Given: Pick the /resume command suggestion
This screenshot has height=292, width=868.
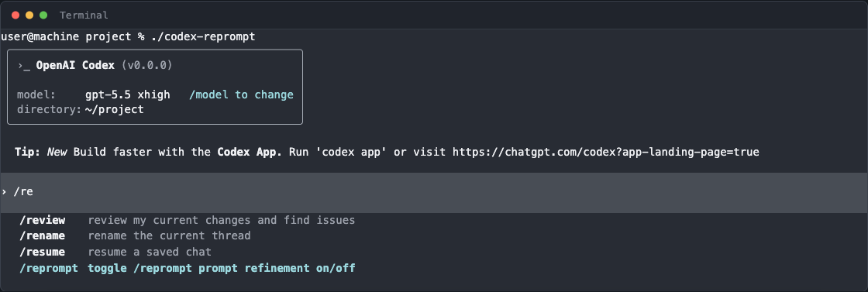Looking at the screenshot, I should [x=43, y=252].
